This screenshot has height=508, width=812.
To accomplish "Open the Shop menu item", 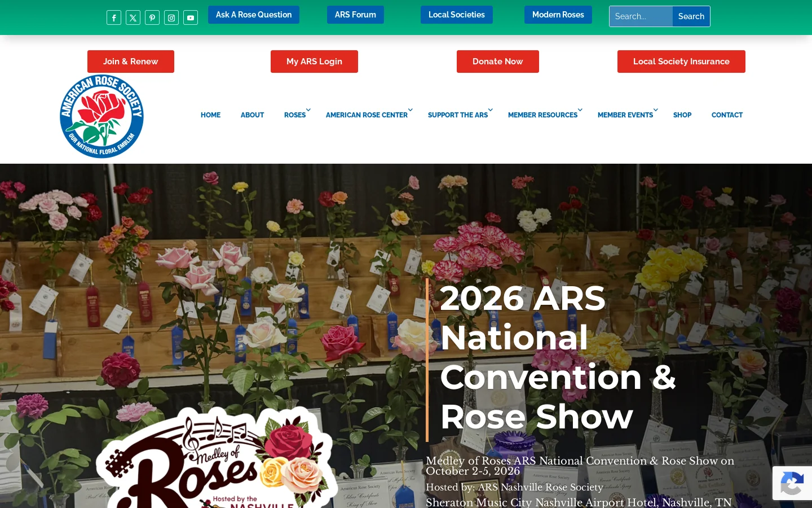I will [x=682, y=115].
